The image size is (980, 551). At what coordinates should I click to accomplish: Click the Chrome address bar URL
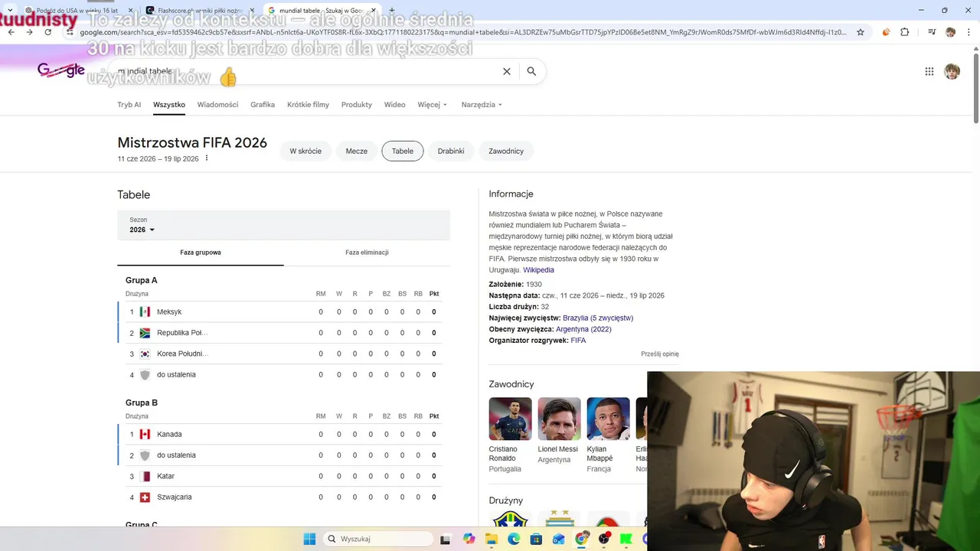point(463,32)
